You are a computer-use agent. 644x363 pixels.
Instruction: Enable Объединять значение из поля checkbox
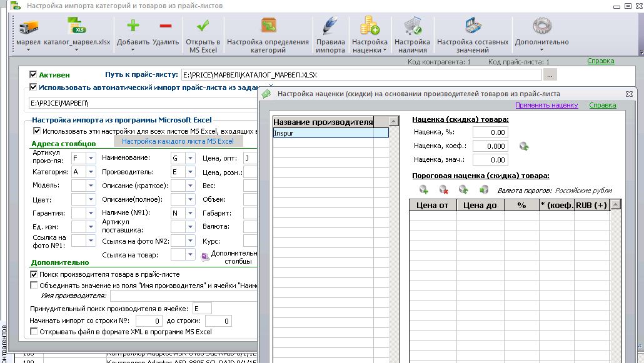(34, 286)
